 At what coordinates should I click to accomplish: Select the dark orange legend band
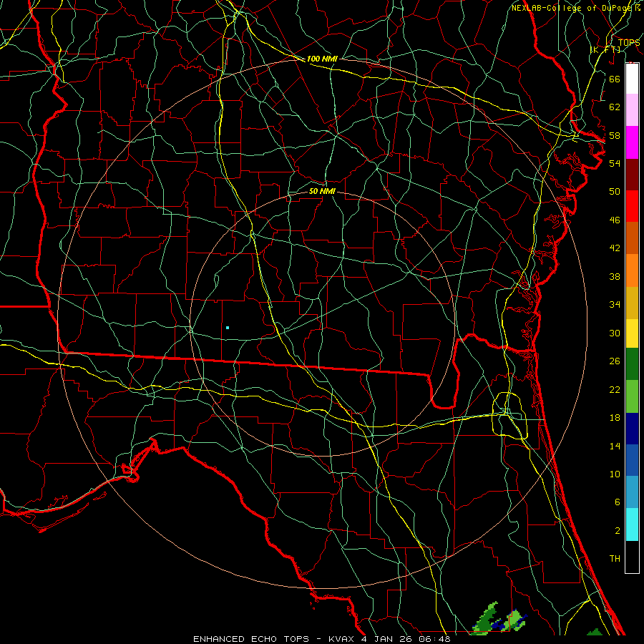(x=632, y=238)
